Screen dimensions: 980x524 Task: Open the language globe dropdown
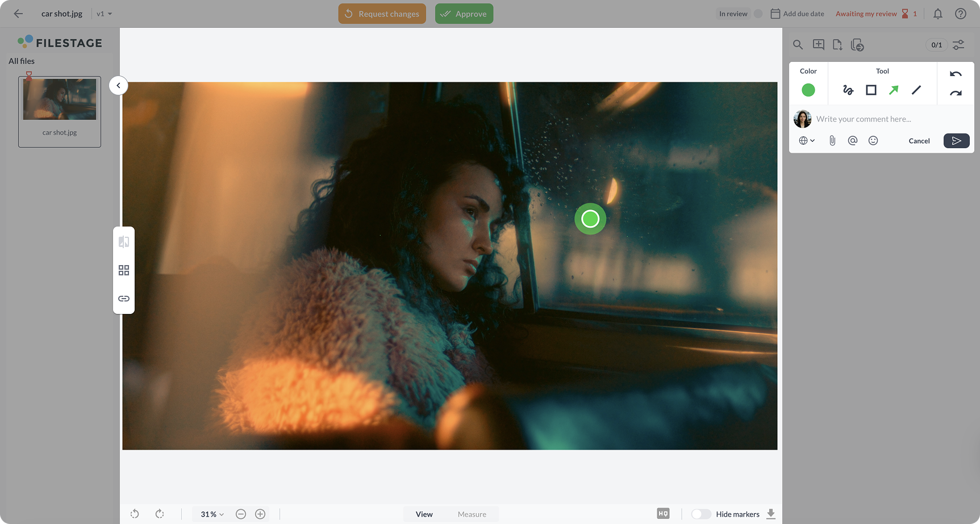pyautogui.click(x=806, y=140)
